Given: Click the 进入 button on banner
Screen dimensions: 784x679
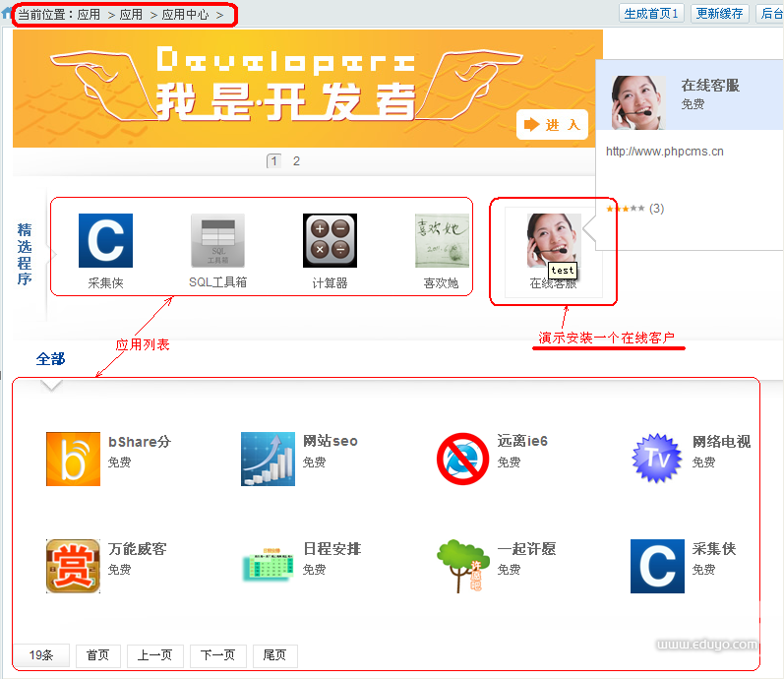Looking at the screenshot, I should point(552,124).
